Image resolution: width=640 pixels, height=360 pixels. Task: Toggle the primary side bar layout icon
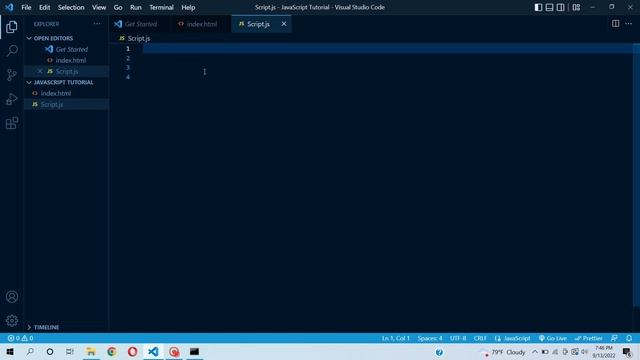coord(538,7)
